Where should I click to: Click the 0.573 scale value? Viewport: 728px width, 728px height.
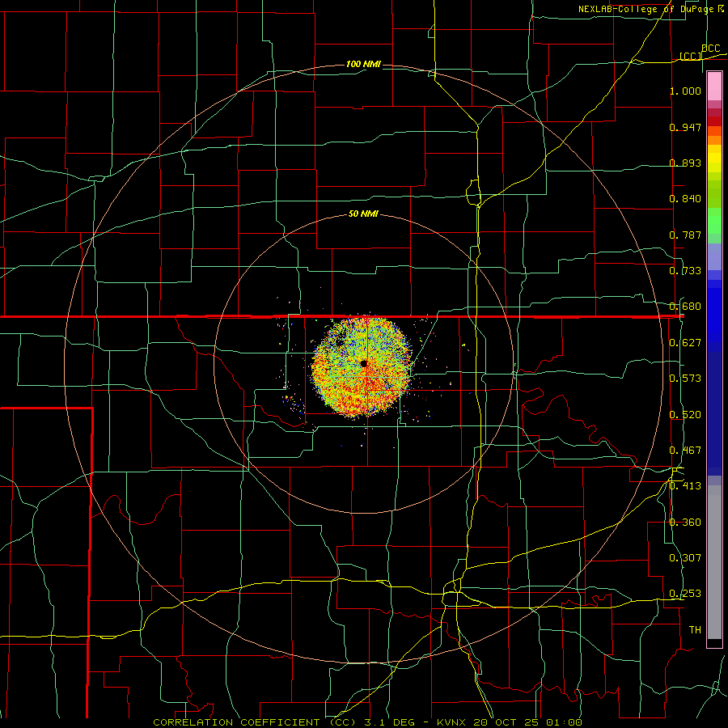coord(685,379)
